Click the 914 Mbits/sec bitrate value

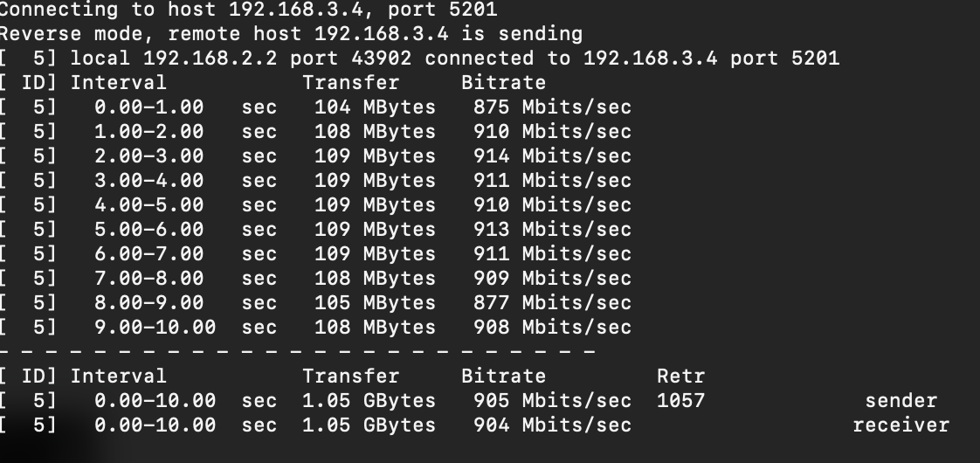point(552,156)
